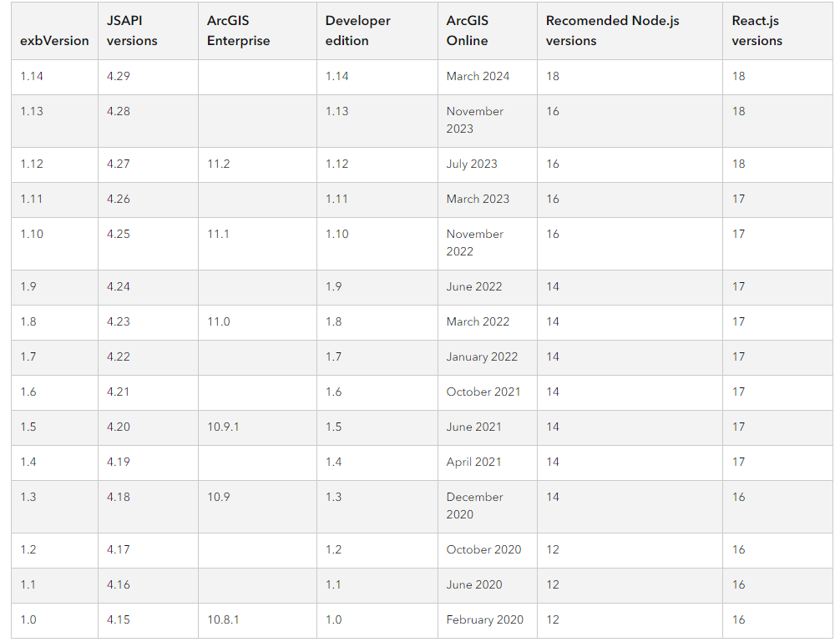Click the Recomended Node.js versions header
This screenshot has height=642, width=840.
(612, 30)
